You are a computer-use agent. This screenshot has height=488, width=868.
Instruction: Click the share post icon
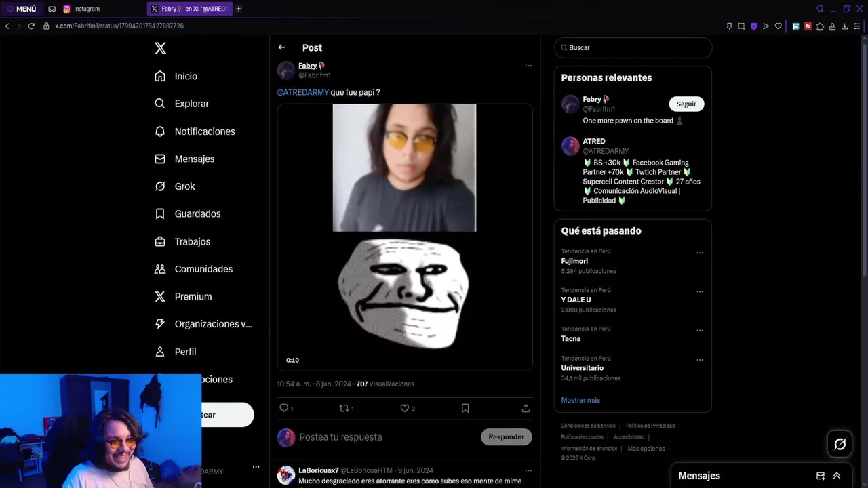click(526, 408)
